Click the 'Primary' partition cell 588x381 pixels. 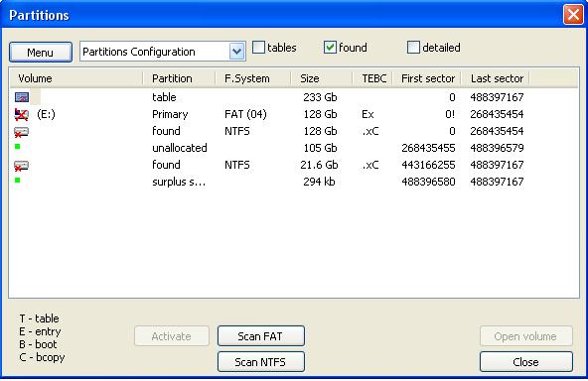click(170, 114)
